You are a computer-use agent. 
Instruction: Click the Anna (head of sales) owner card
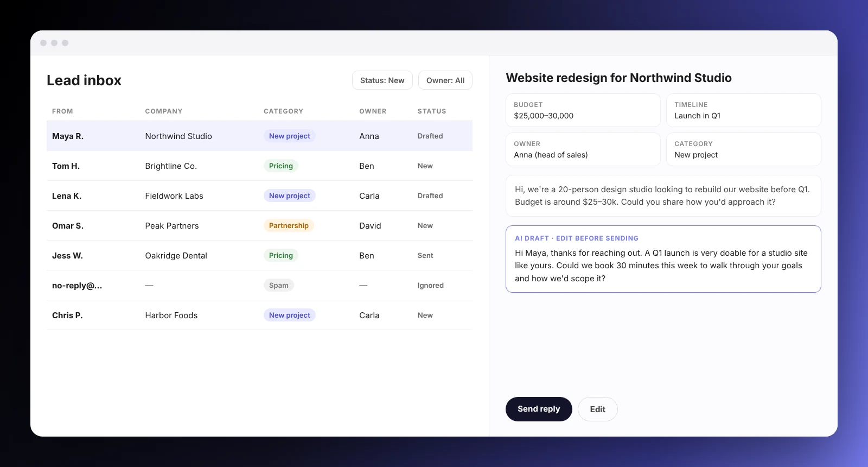point(583,149)
